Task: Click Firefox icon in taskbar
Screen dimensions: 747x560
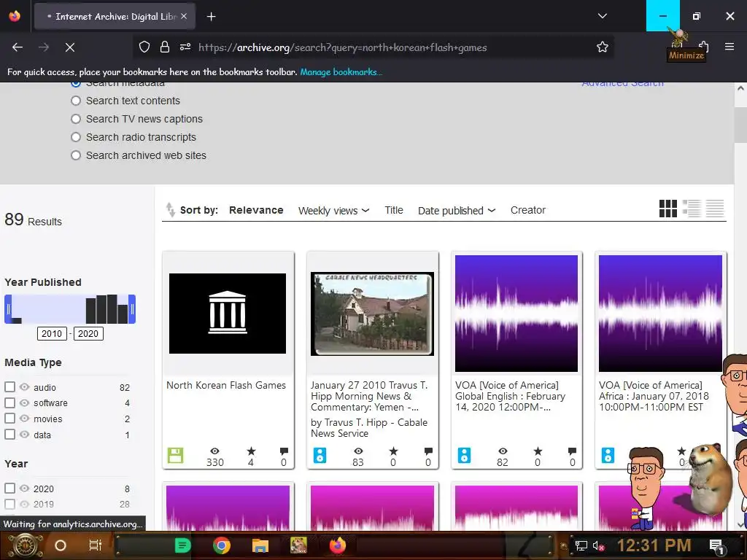Action: coord(337,545)
